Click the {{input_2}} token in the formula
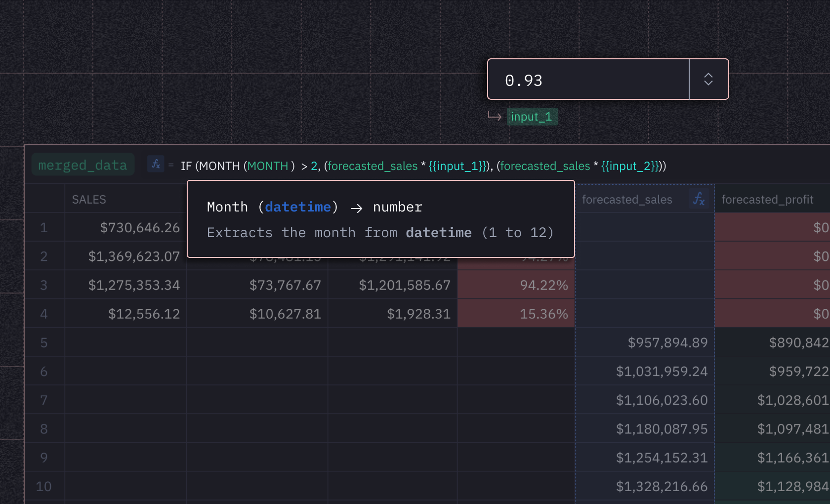Screen dimensions: 830x504 (x=630, y=166)
